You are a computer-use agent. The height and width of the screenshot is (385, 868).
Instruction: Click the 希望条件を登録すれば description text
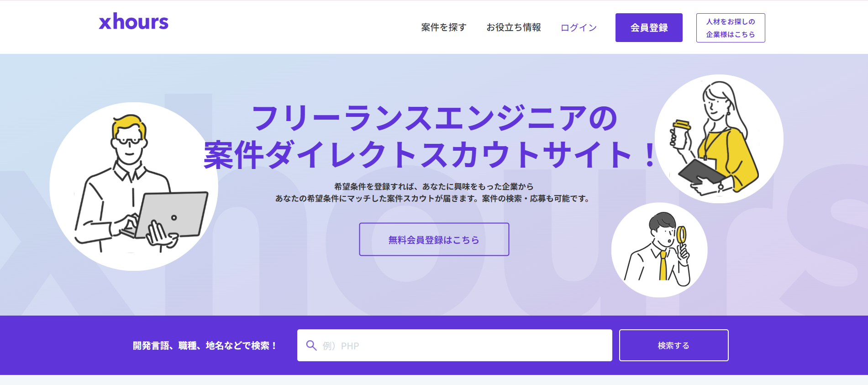click(x=433, y=186)
